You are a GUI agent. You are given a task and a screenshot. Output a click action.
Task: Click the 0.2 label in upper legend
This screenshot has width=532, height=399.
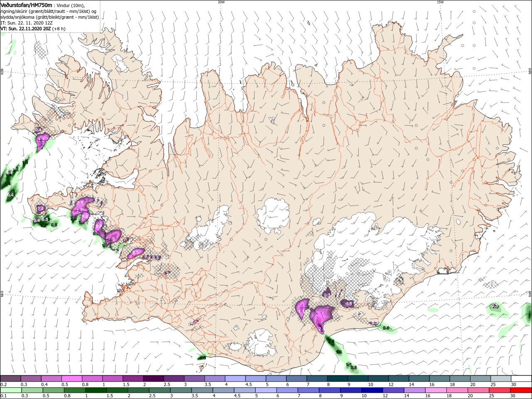3,384
